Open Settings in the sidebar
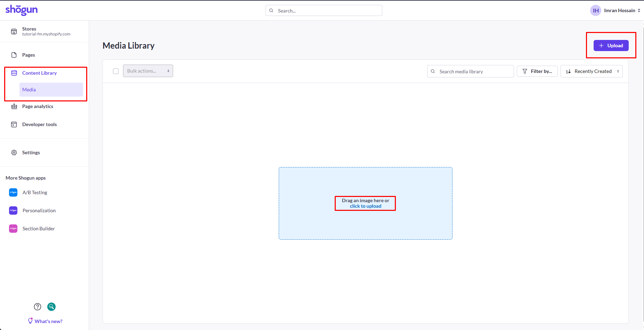 click(x=31, y=152)
